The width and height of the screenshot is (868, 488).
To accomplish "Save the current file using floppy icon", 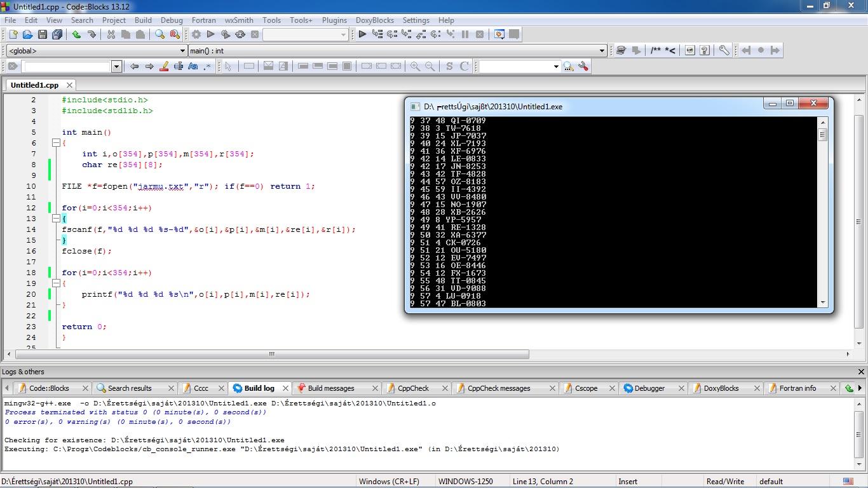I will coord(42,34).
